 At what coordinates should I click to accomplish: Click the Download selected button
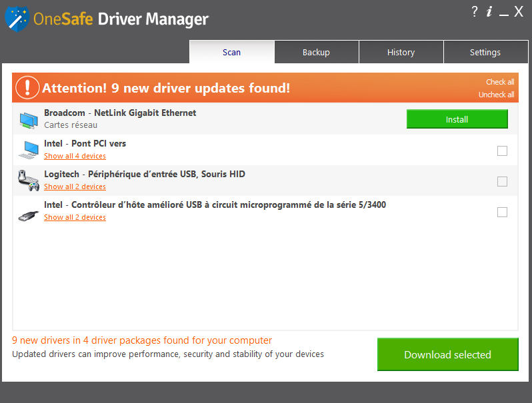448,354
